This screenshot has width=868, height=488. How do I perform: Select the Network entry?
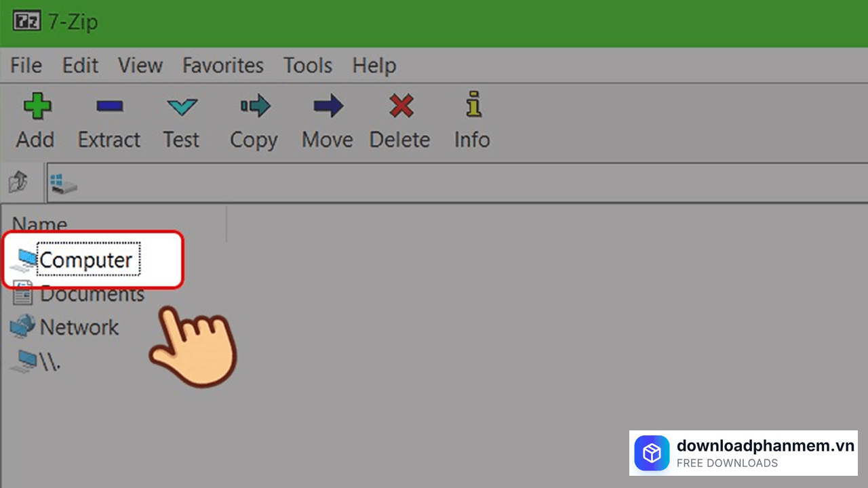click(79, 327)
